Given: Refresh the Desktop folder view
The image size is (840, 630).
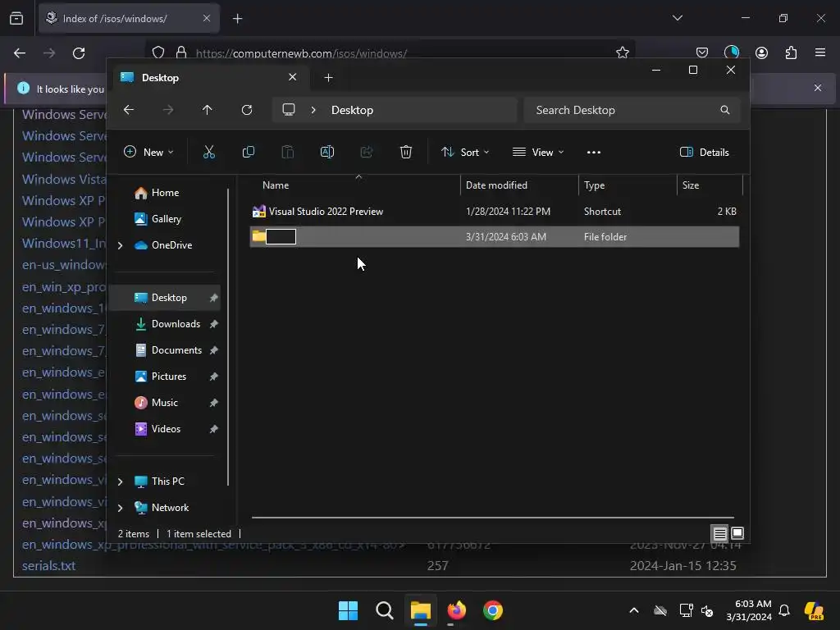Looking at the screenshot, I should pos(247,110).
